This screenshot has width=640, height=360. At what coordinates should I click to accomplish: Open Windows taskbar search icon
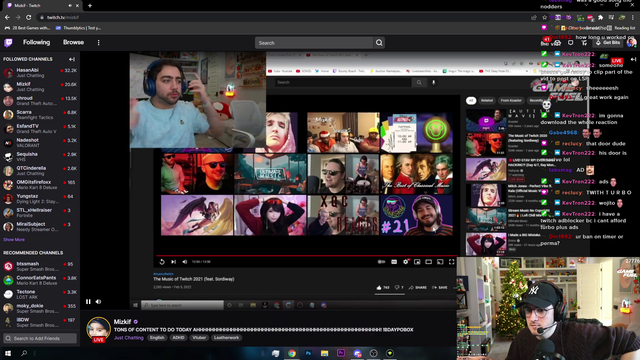(x=24, y=353)
